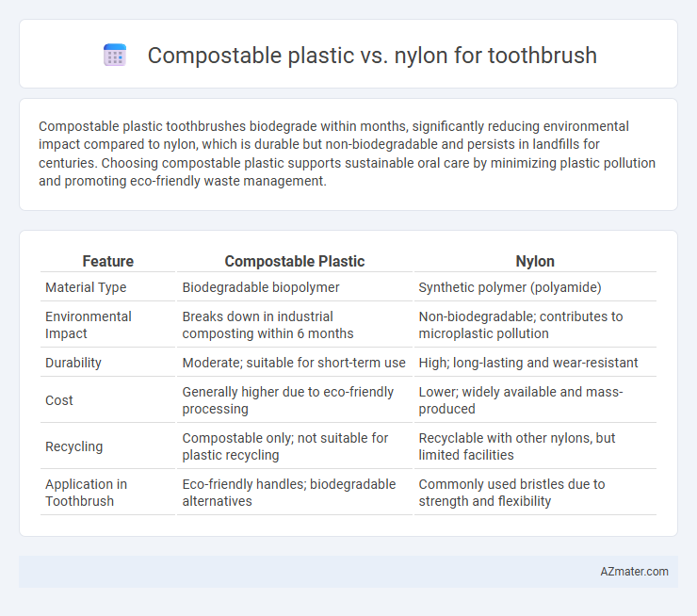697x616 pixels.
Task: Click 'Moderate; suitable for short-term use' cell
Action: click(294, 363)
